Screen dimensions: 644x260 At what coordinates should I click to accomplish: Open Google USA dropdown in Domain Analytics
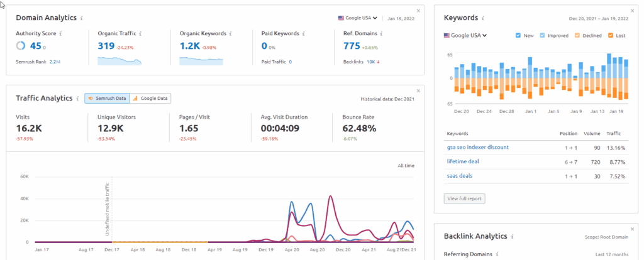point(358,18)
